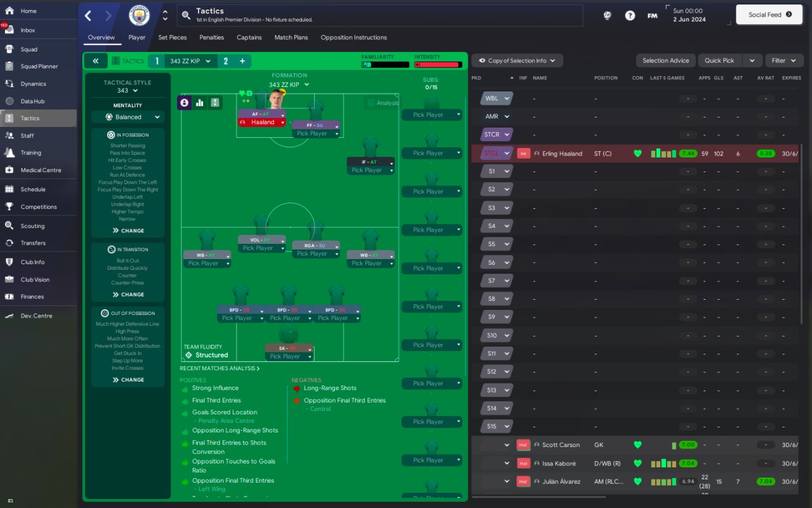Viewport: 812px width, 508px height.
Task: Click the Quick Pick button
Action: pos(719,60)
